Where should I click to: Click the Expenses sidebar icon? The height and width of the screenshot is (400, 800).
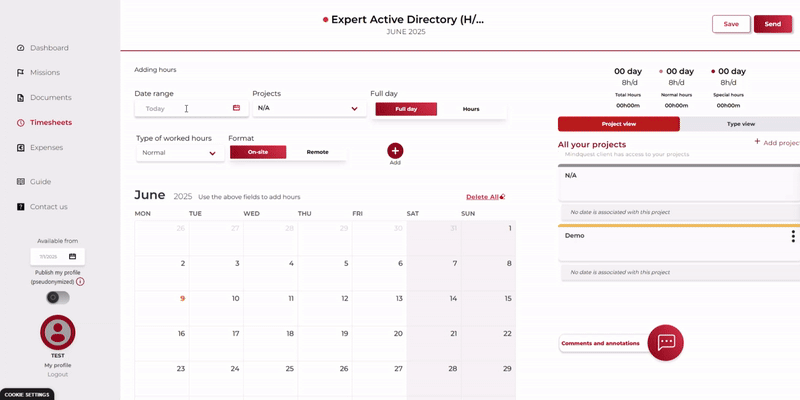[x=20, y=147]
